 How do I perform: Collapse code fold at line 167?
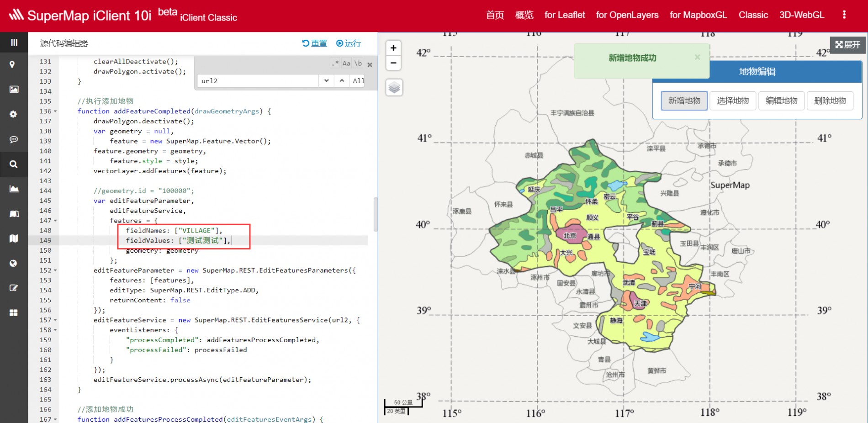[56, 419]
